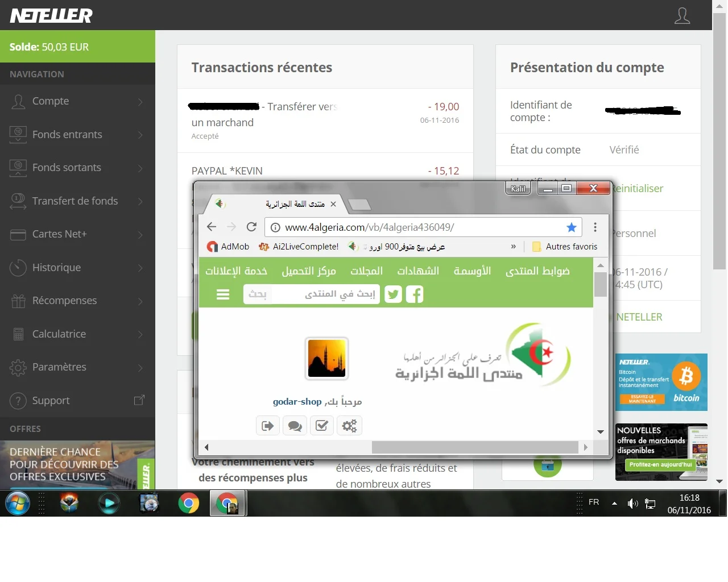Show hidden bookmarks via double chevron
This screenshot has width=728, height=582.
pos(513,247)
